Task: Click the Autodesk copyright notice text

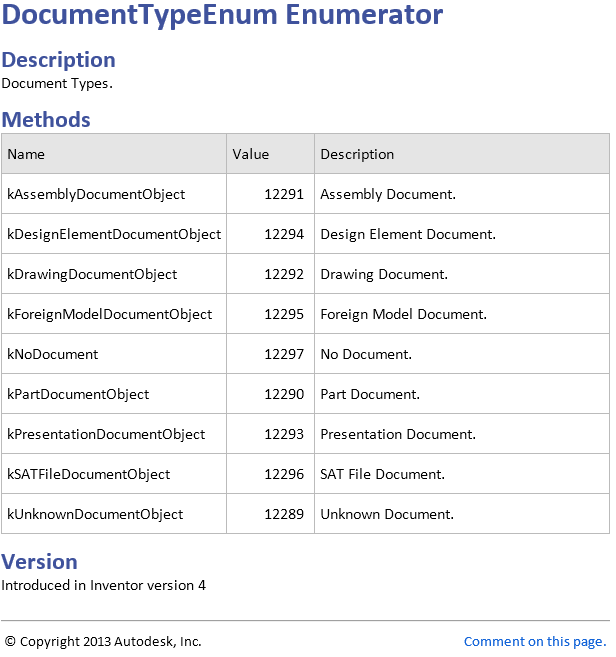Action: [103, 642]
